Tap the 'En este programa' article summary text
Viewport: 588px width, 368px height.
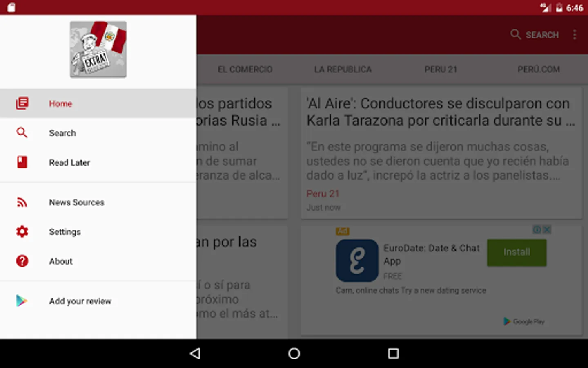pos(437,161)
